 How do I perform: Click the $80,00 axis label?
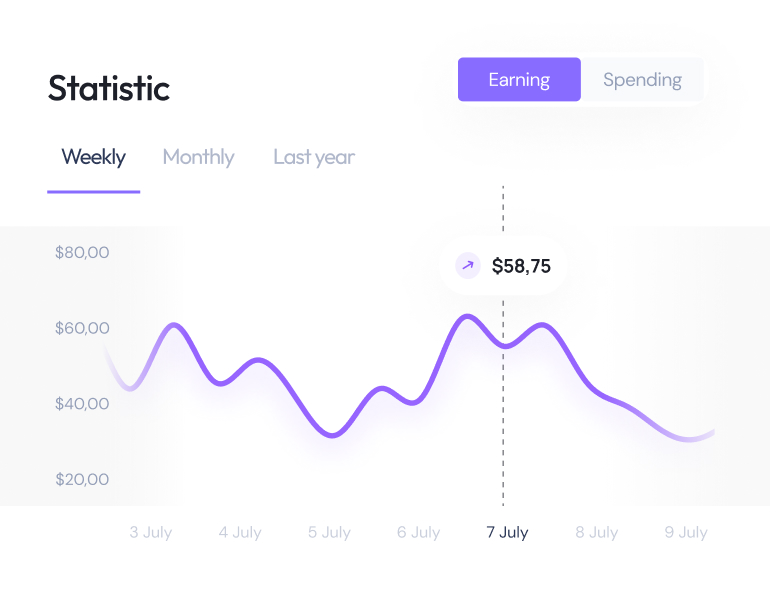click(82, 253)
